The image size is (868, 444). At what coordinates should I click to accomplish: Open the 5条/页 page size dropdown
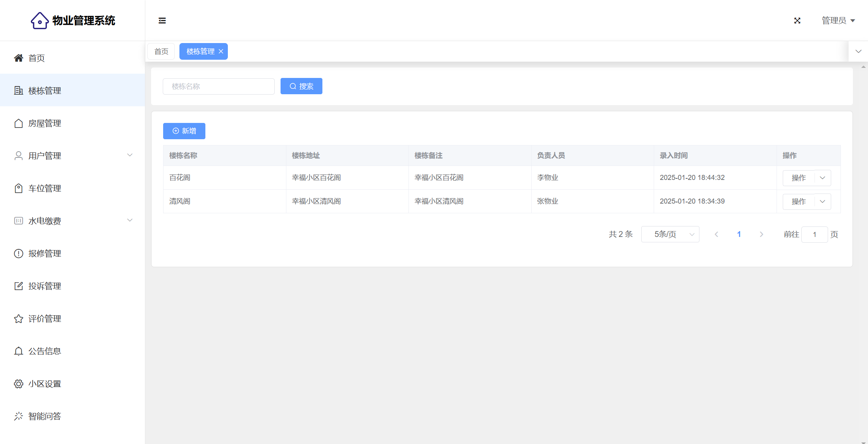(x=670, y=234)
